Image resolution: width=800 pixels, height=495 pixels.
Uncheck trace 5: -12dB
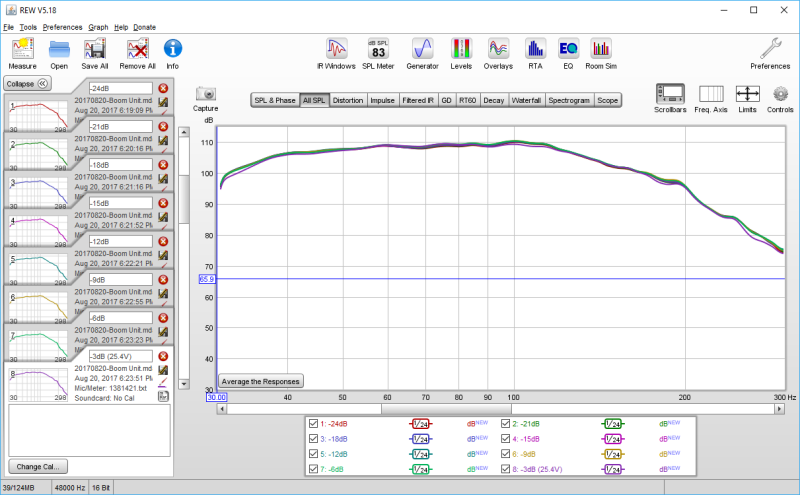[x=313, y=454]
